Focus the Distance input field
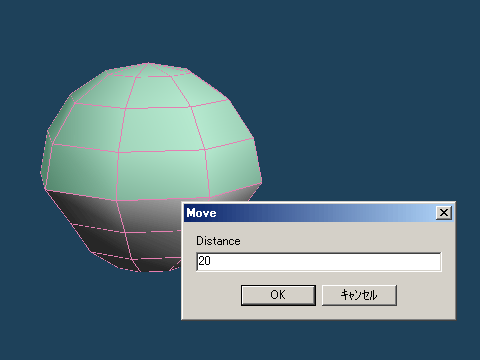Viewport: 480px width, 360px height. (x=319, y=262)
